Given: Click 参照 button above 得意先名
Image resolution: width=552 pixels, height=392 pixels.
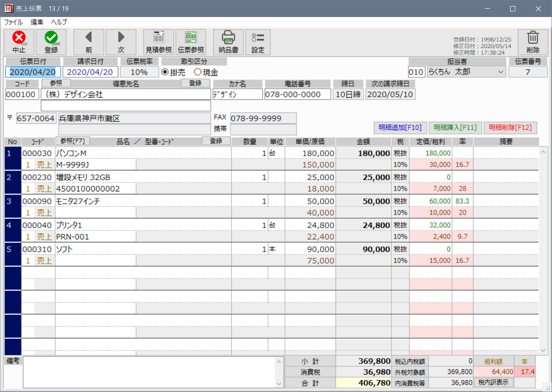Looking at the screenshot, I should (x=56, y=83).
